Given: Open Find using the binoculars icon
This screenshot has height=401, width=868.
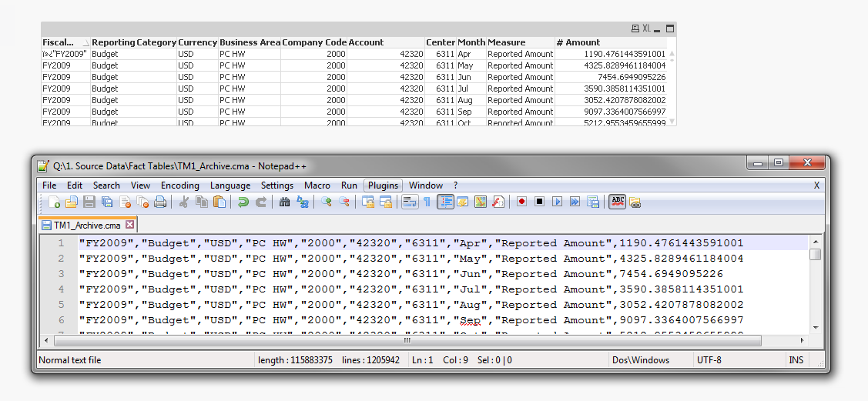Looking at the screenshot, I should click(284, 202).
